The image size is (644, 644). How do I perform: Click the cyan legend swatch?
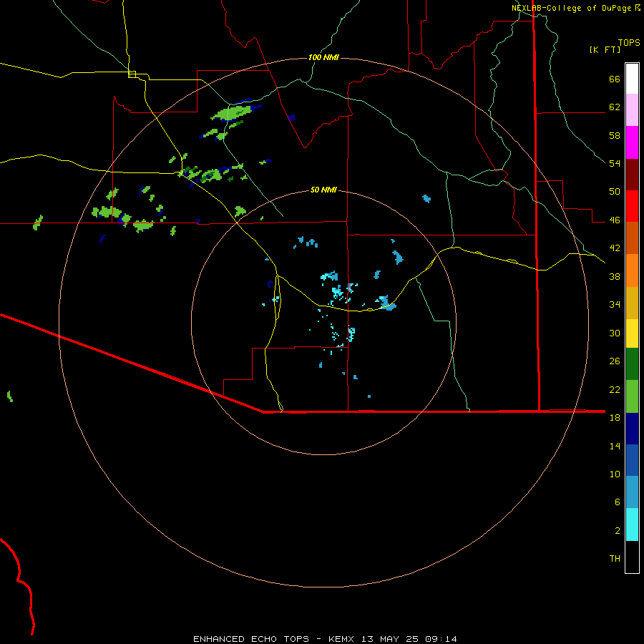(632, 525)
